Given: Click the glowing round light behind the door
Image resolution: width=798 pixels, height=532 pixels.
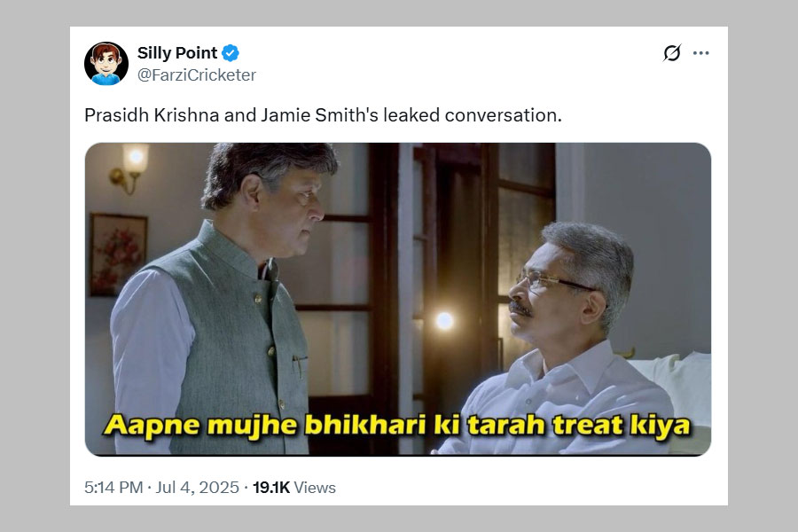Looking at the screenshot, I should click(x=444, y=320).
